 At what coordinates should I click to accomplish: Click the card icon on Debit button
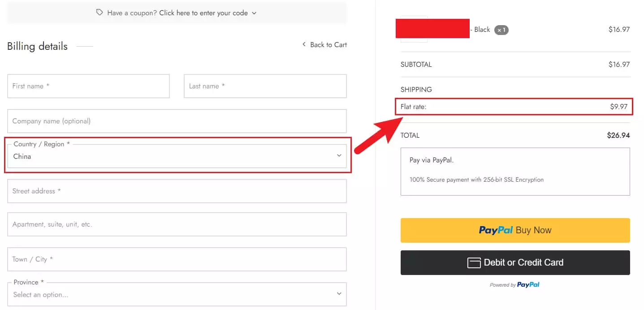pos(474,263)
